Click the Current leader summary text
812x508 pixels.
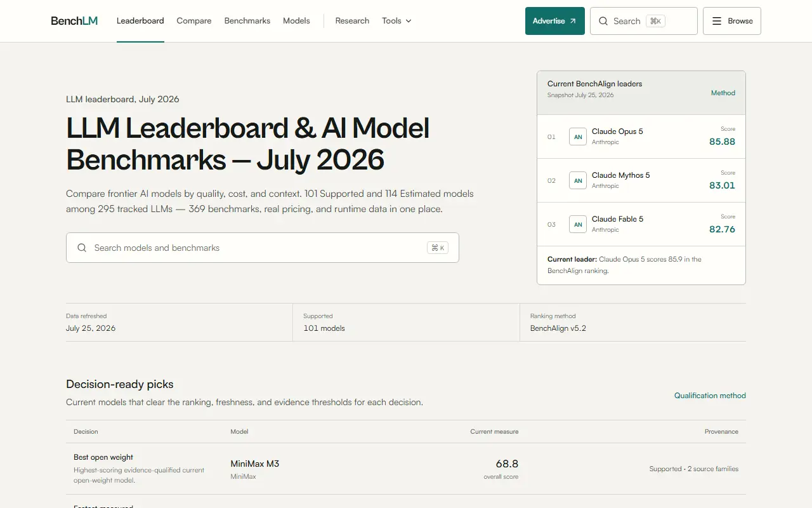tap(625, 265)
